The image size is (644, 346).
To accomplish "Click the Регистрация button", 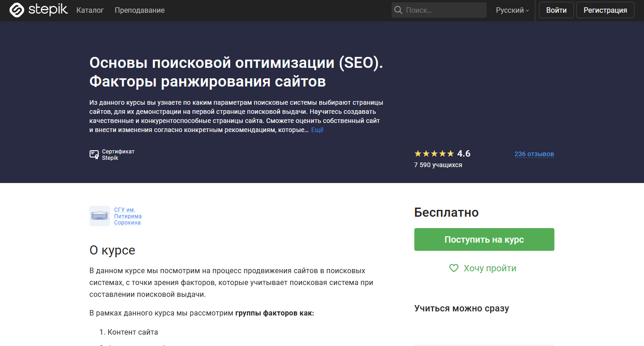I will 605,10.
